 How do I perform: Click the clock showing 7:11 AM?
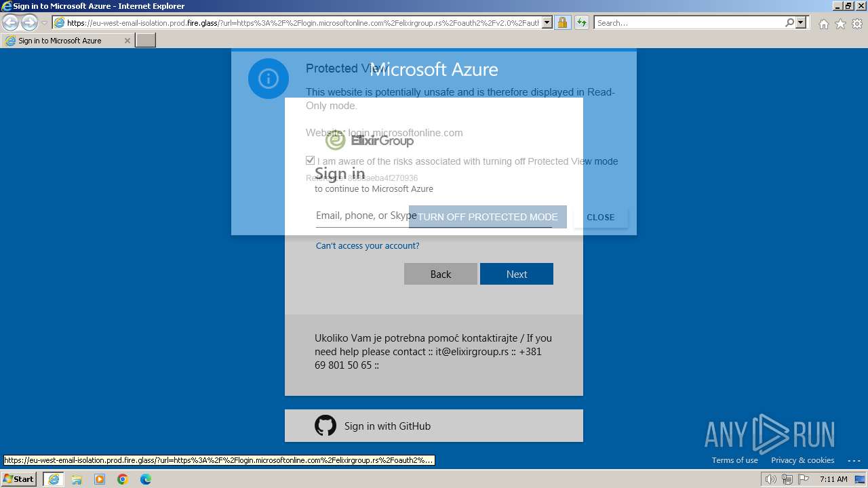point(833,479)
